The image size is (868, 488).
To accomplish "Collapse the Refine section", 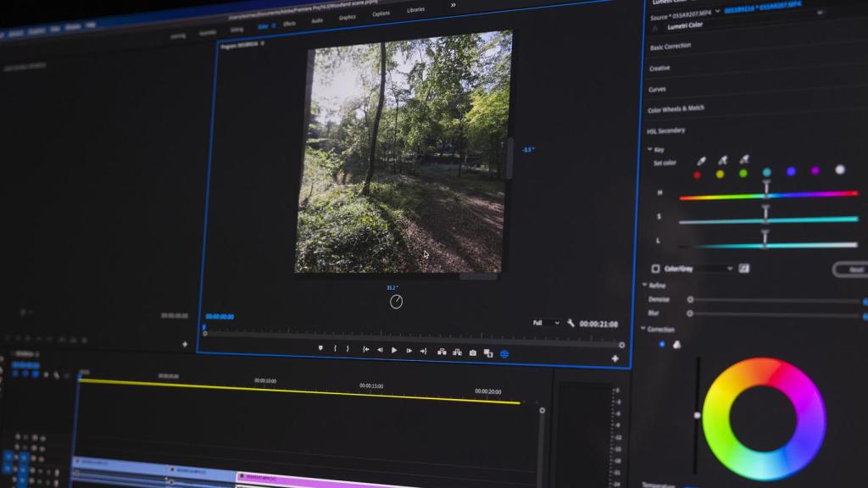I will pos(645,286).
